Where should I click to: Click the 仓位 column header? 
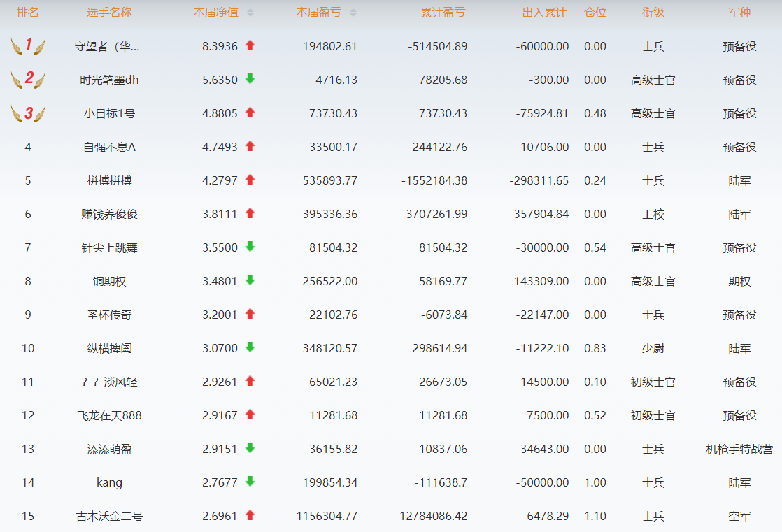pos(595,13)
